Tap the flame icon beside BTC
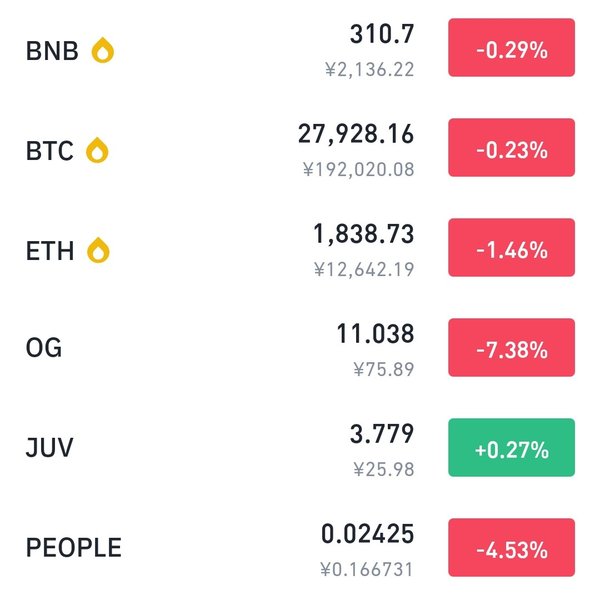 pos(97,150)
